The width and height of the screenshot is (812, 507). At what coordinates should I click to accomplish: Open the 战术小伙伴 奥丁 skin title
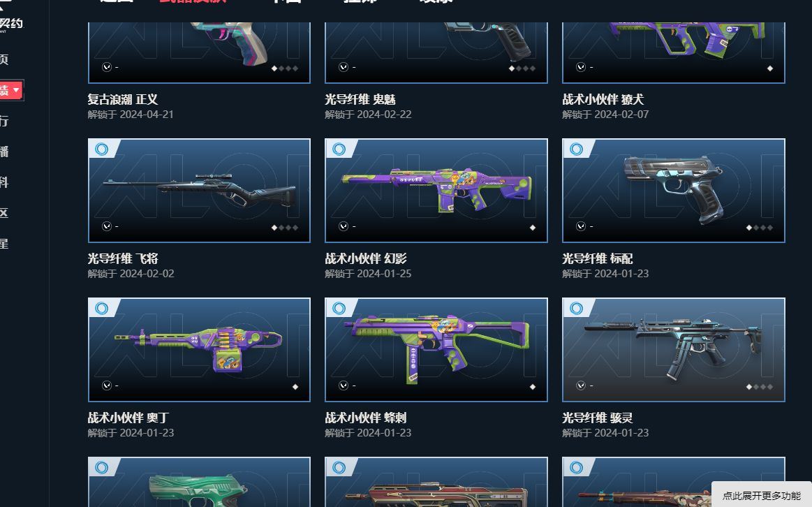pos(128,418)
